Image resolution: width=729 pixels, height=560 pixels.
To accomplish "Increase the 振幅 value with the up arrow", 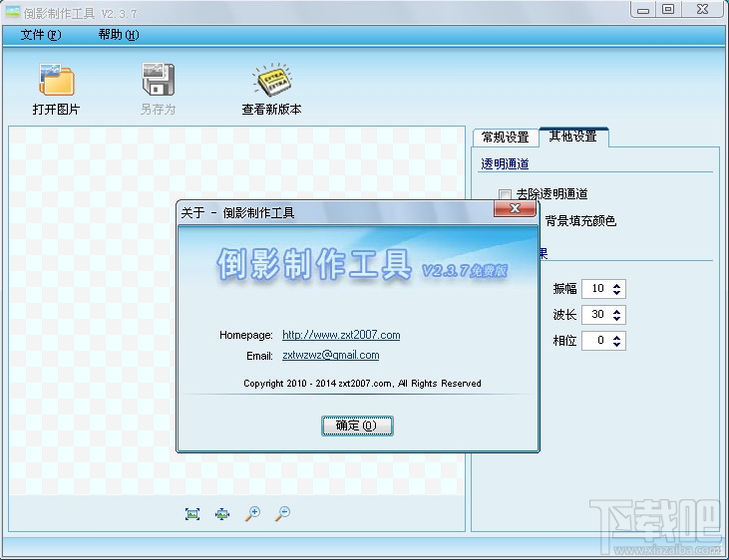I will pyautogui.click(x=617, y=285).
